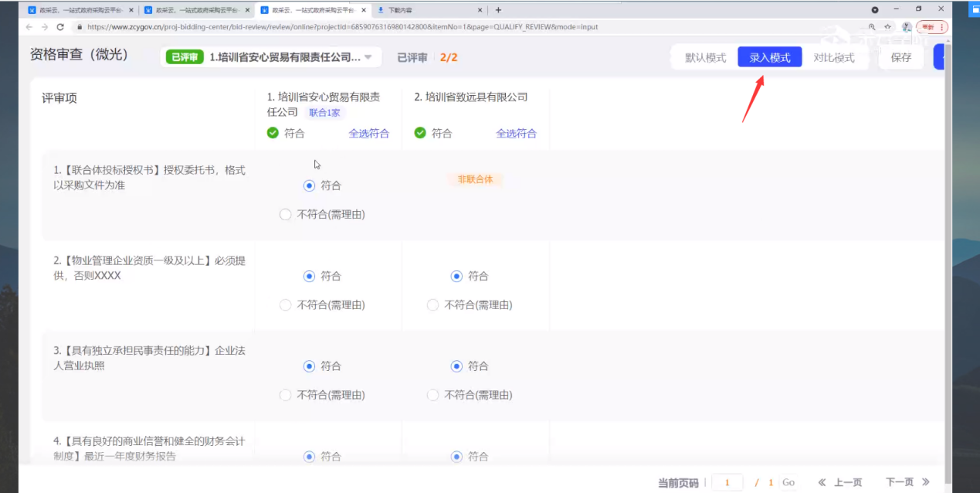Click 全选符合 for 培训省致远县有限公司
Viewport: 980px width, 493px height.
coord(517,133)
